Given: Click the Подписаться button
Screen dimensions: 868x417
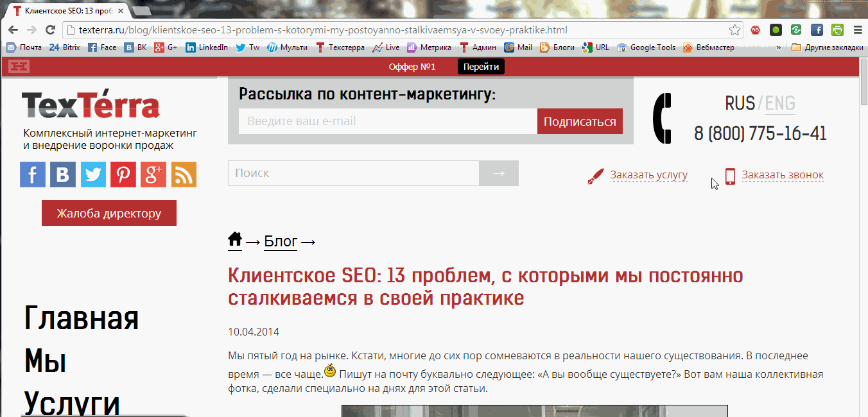Looking at the screenshot, I should pos(580,121).
